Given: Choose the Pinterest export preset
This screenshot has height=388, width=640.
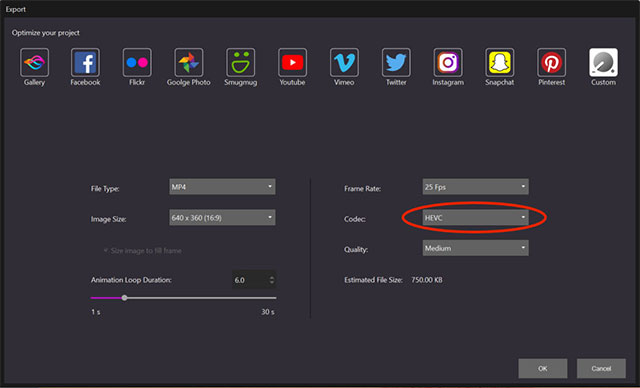Looking at the screenshot, I should pos(551,62).
